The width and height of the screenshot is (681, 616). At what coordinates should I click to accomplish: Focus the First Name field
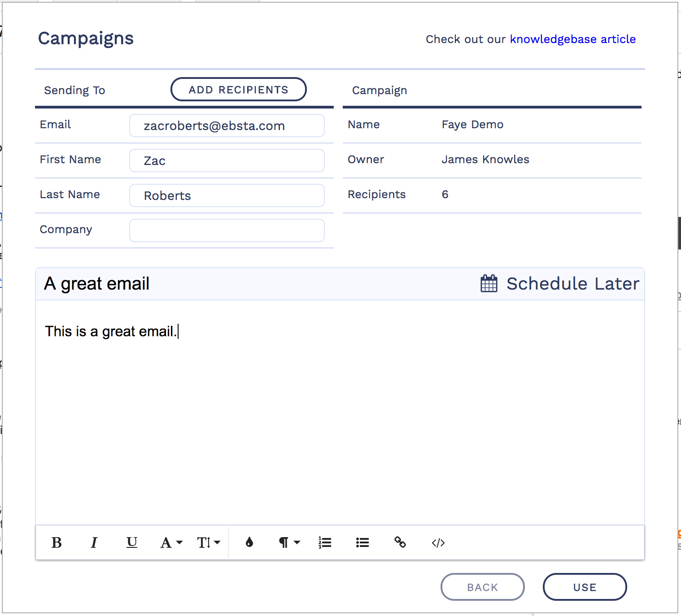pyautogui.click(x=227, y=161)
